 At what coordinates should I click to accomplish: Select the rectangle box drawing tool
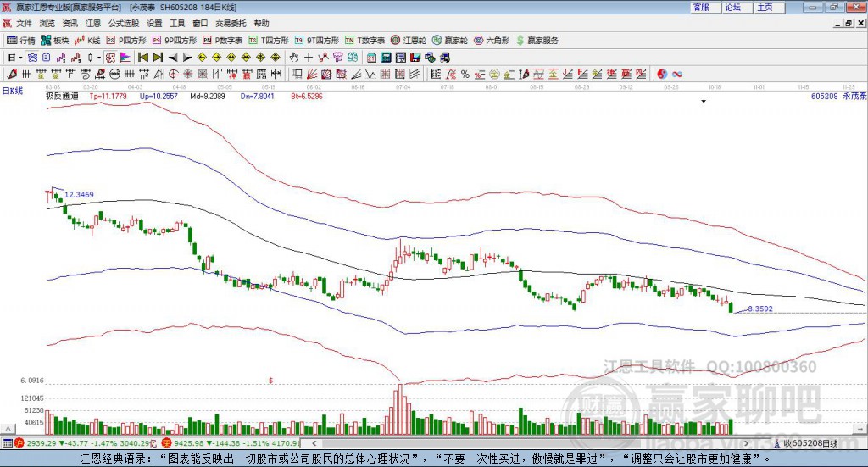(x=298, y=74)
